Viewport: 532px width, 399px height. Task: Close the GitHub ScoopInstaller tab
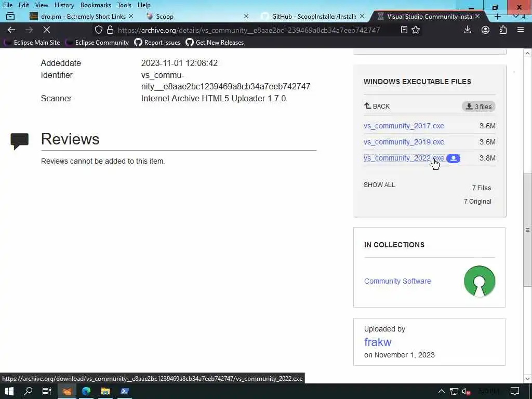362,16
